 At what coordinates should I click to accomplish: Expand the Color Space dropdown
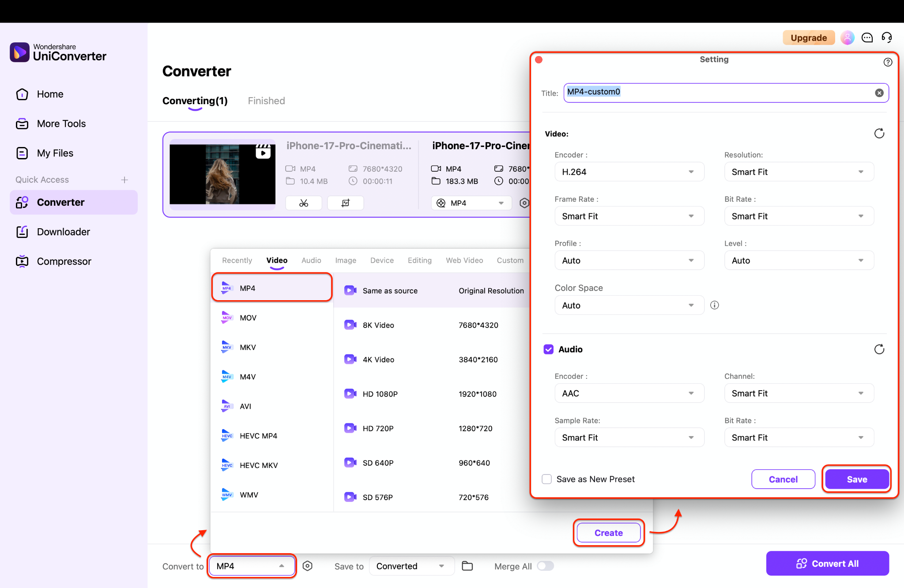(x=629, y=305)
